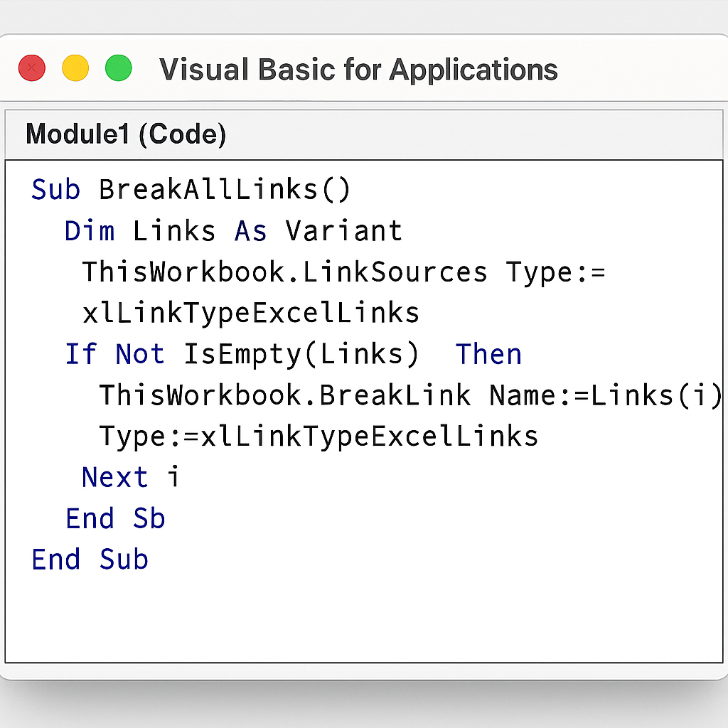Click the red close window button

(32, 69)
